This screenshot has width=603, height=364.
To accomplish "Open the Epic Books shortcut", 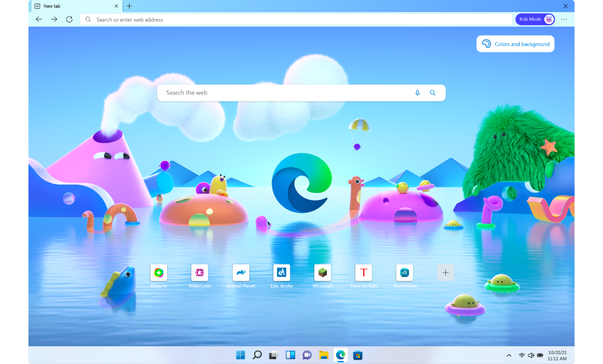I will click(x=282, y=276).
